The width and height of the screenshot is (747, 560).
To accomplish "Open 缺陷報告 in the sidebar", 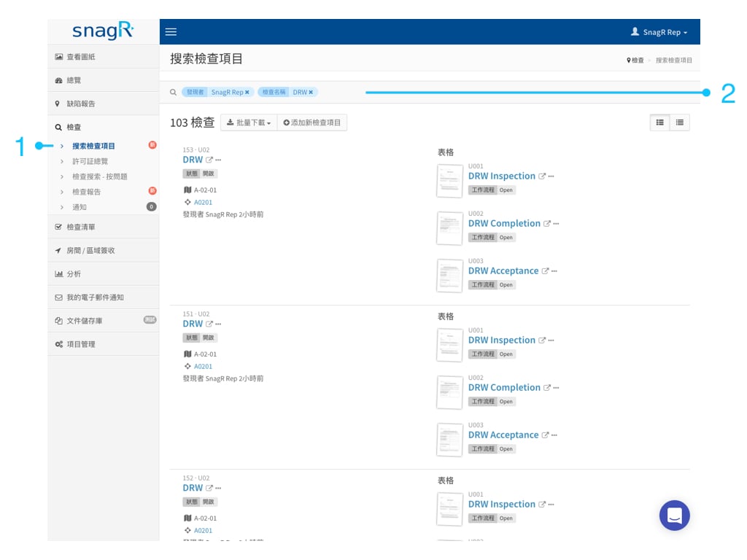I will [104, 104].
